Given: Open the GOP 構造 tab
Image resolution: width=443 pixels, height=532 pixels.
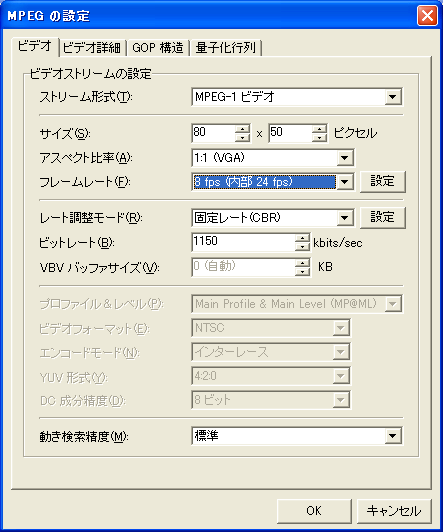Looking at the screenshot, I should click(x=158, y=48).
